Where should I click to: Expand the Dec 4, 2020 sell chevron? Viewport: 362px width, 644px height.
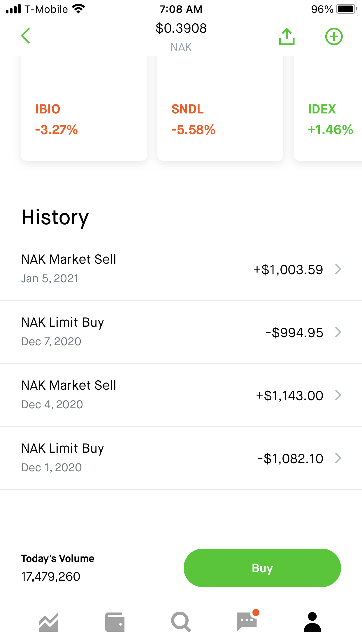coord(338,395)
